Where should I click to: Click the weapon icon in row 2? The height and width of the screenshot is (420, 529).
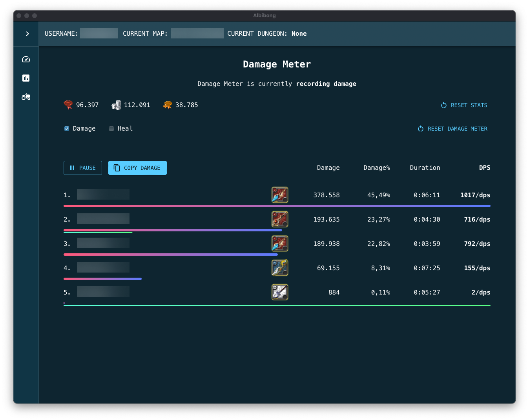point(280,219)
